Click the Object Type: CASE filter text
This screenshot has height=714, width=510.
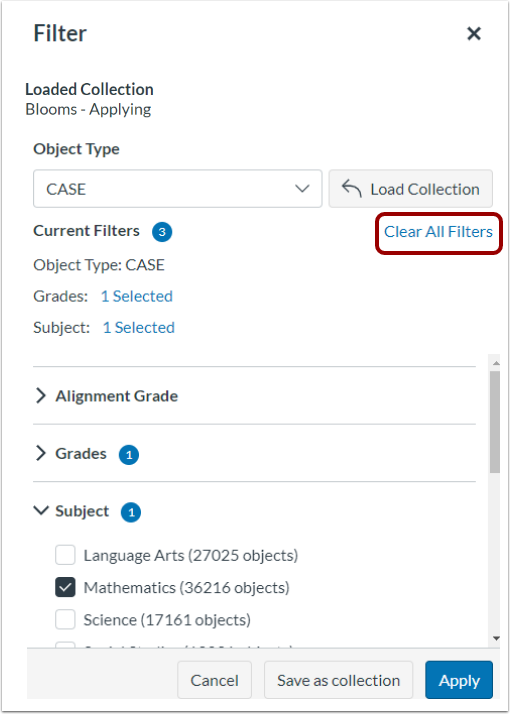99,265
